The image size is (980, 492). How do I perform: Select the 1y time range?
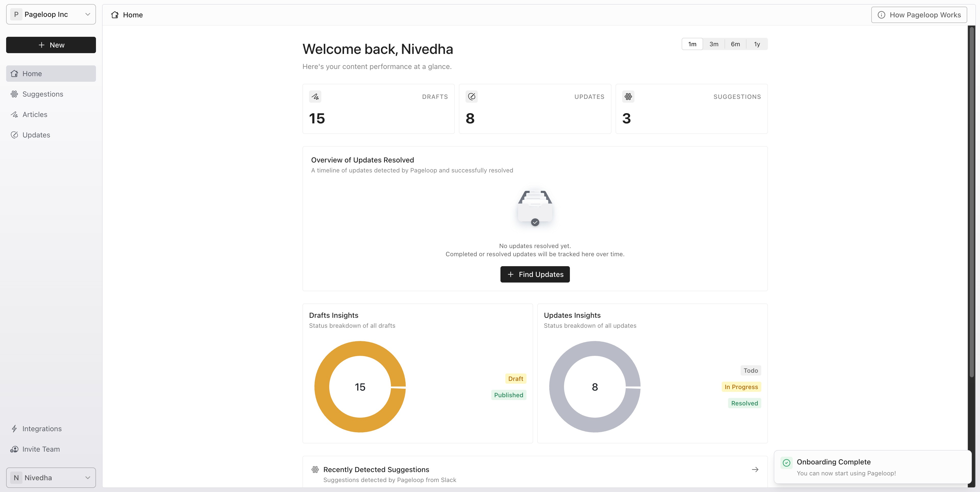[x=757, y=44]
